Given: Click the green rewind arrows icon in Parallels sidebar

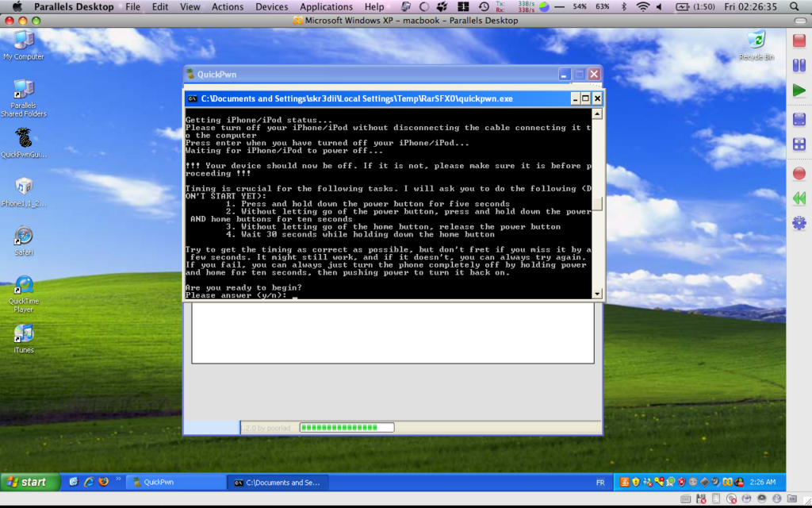Looking at the screenshot, I should tap(799, 198).
